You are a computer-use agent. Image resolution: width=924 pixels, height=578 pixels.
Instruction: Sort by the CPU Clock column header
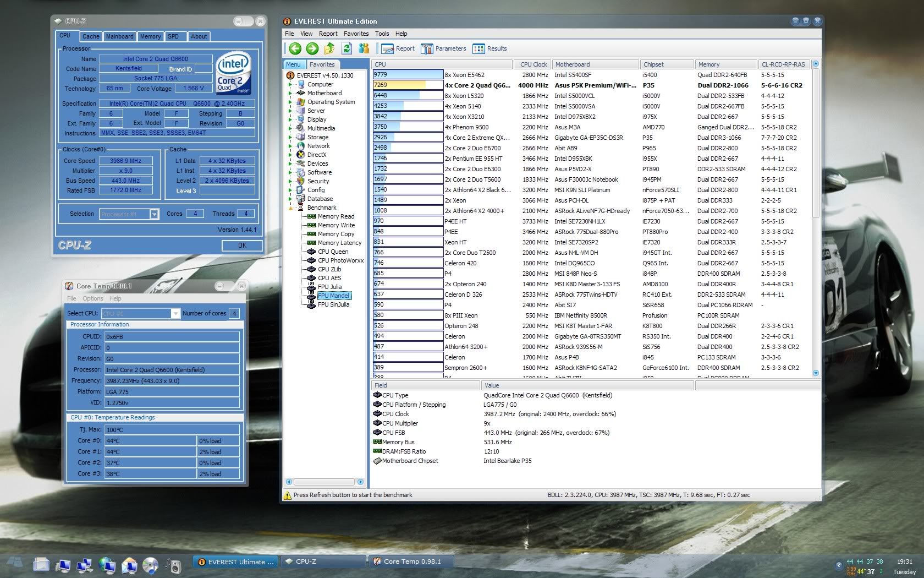tap(533, 64)
